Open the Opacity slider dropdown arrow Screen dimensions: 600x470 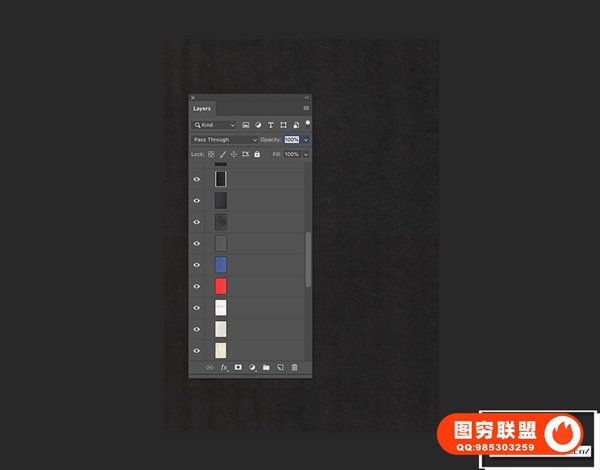305,140
